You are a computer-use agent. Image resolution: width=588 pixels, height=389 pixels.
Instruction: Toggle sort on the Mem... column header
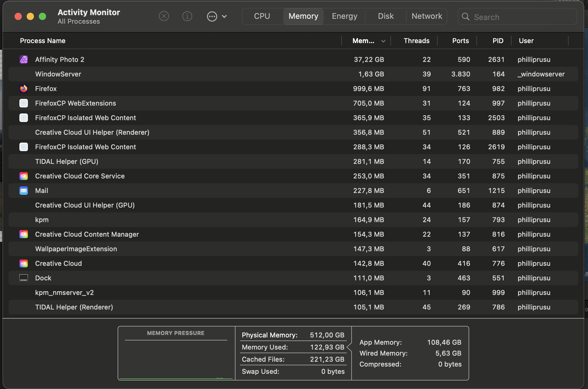tap(366, 41)
